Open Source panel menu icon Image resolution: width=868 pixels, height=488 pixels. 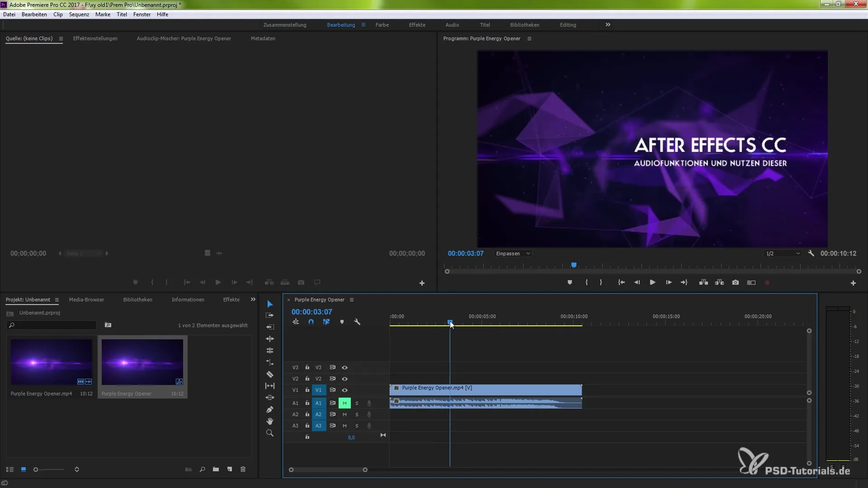click(x=61, y=38)
